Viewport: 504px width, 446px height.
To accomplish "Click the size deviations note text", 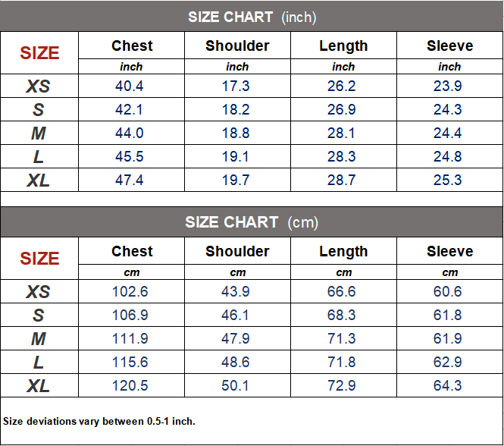I will (x=99, y=421).
